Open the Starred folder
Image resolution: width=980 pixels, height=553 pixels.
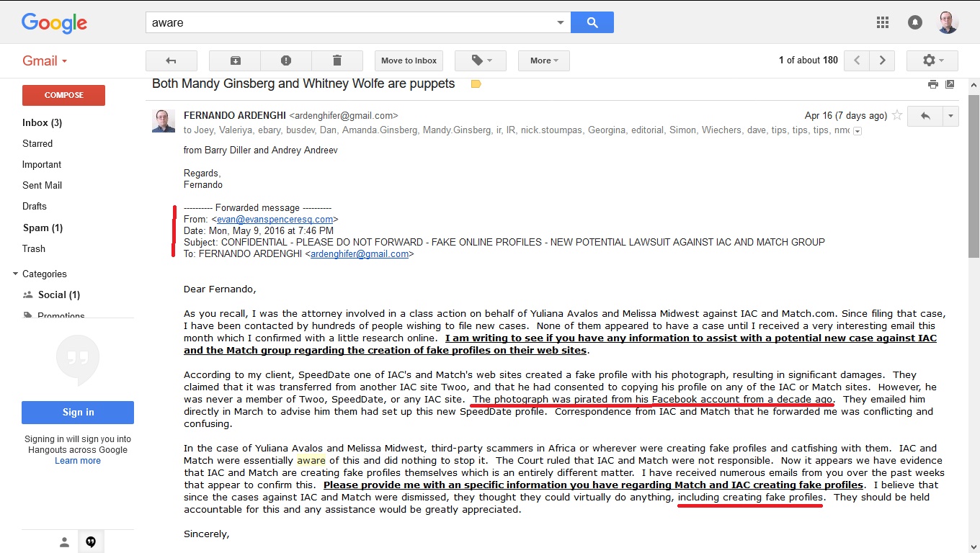click(37, 143)
